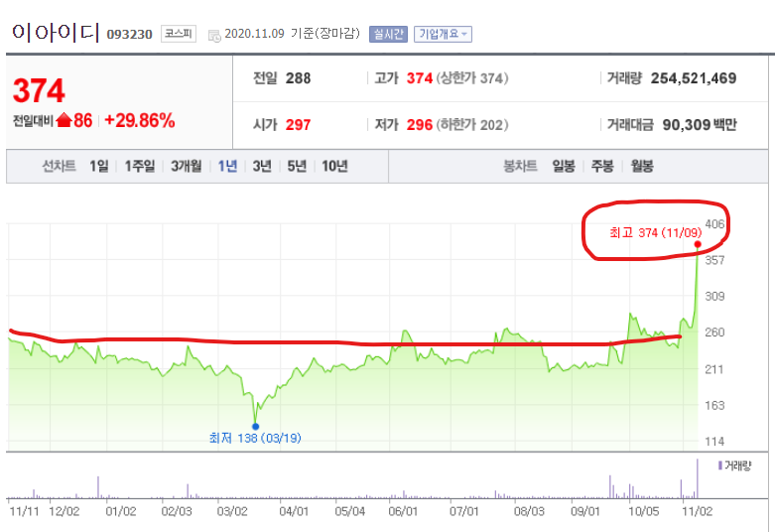The image size is (775, 532).
Task: Toggle the 실시간 real-time button
Action: (x=388, y=34)
